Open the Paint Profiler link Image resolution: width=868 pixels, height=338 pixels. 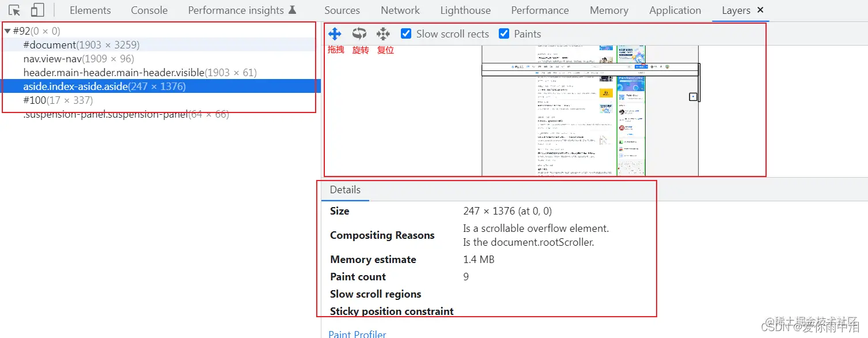point(357,334)
